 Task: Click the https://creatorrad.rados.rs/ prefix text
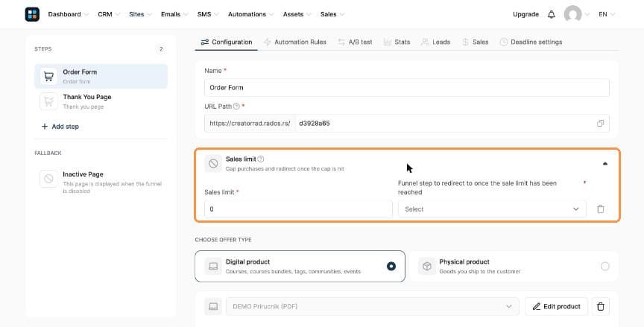click(x=250, y=124)
